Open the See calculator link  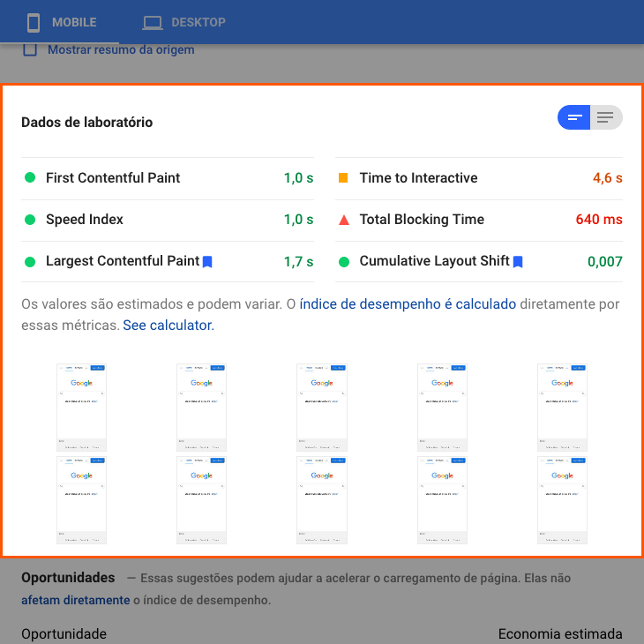pos(168,326)
